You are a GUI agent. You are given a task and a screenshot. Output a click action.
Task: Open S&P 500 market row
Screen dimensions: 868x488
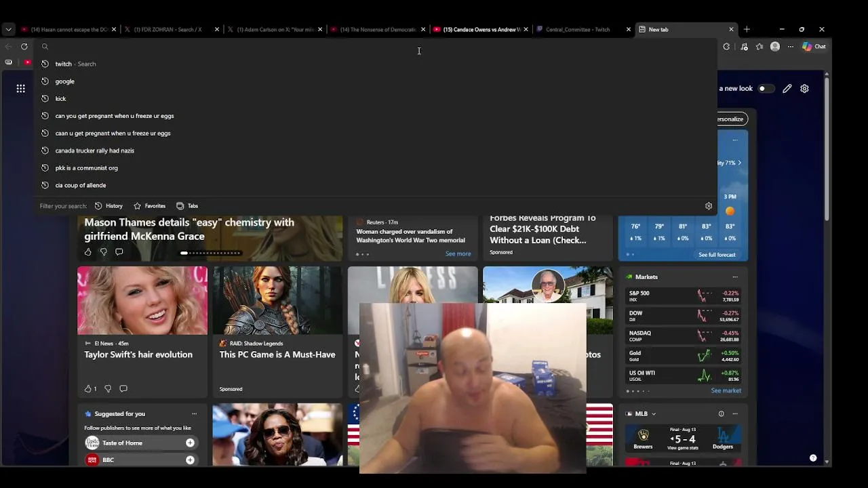coord(683,296)
